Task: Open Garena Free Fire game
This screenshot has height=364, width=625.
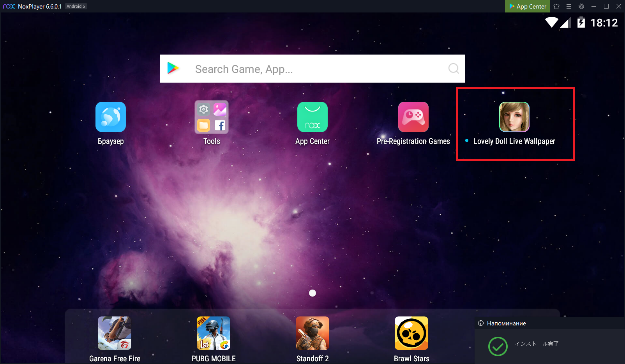Action: [x=115, y=333]
